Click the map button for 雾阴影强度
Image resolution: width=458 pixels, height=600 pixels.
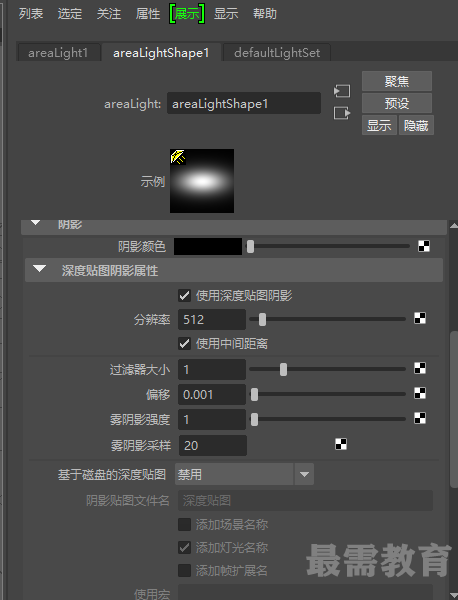click(x=420, y=418)
